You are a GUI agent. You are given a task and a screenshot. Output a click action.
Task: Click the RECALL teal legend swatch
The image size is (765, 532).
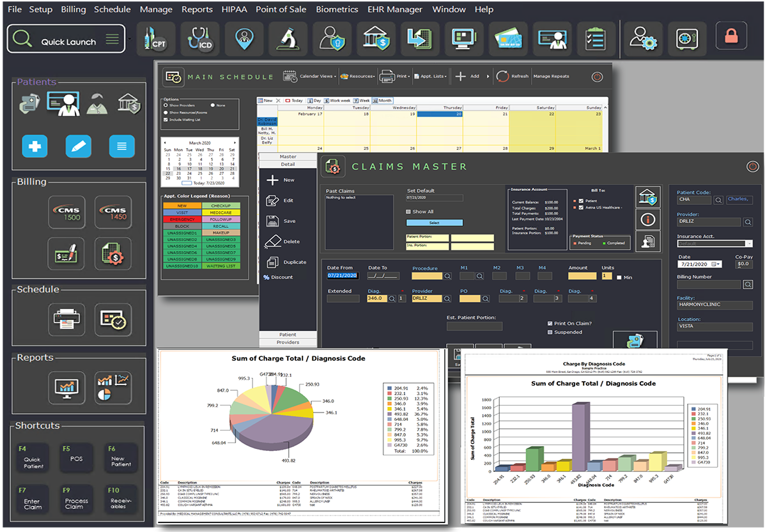(x=220, y=226)
